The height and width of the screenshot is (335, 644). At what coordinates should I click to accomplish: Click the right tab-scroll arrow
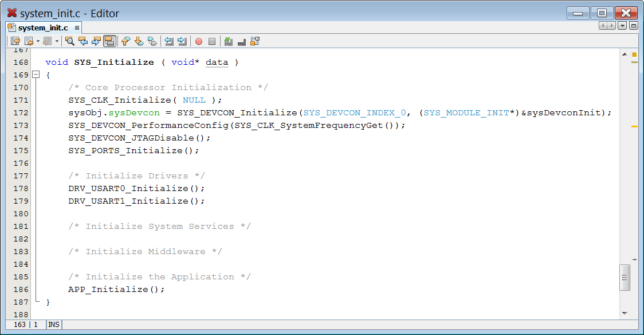click(x=611, y=25)
